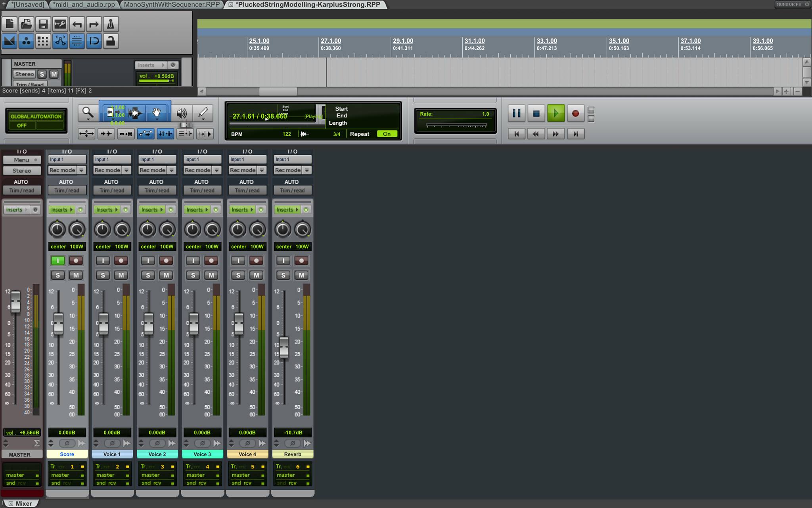812x508 pixels.
Task: Toggle the locking padlock icon
Action: [x=111, y=41]
